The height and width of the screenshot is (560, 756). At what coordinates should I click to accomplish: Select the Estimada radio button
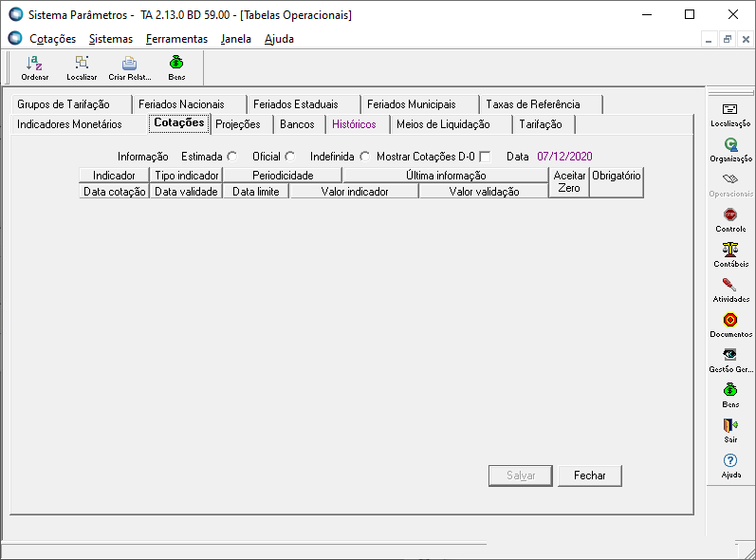click(232, 157)
